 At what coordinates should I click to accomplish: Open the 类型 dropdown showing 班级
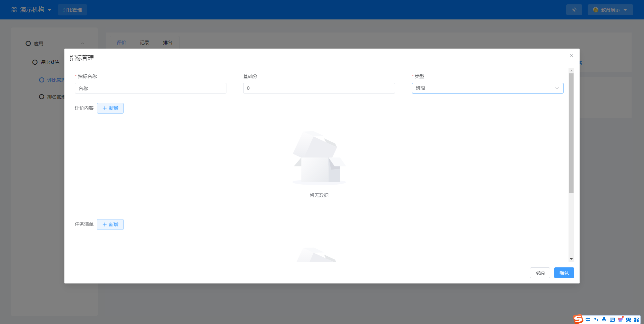[x=487, y=88]
